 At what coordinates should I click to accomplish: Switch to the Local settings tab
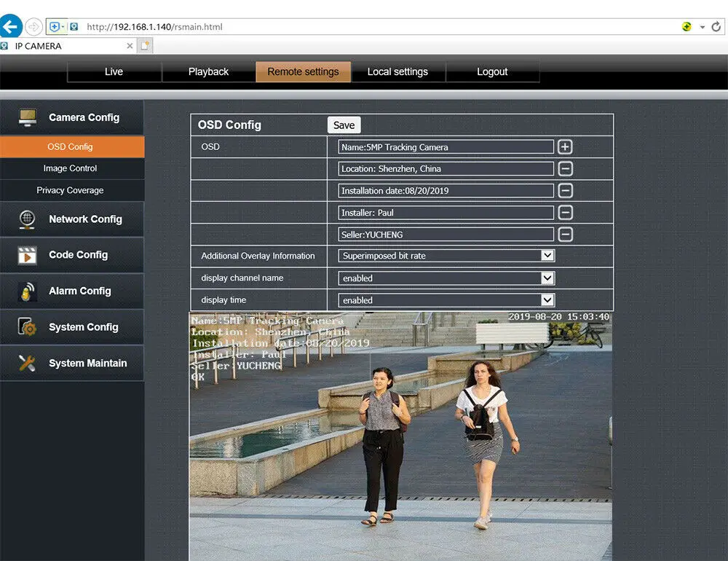click(x=398, y=71)
